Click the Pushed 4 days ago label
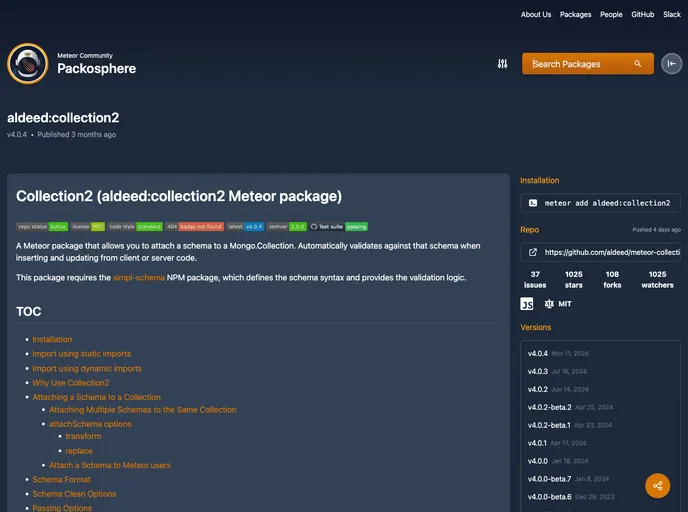Screen dimensions: 688x512 [656, 229]
